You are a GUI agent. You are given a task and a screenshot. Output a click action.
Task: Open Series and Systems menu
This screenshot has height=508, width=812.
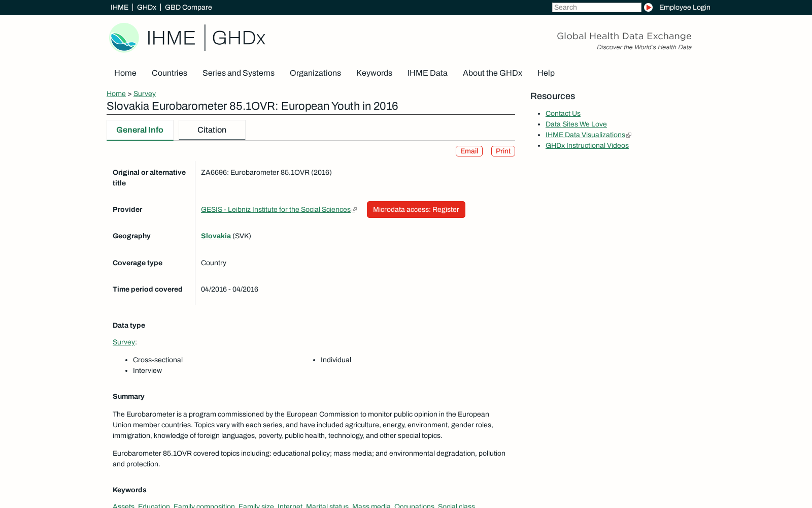pos(239,73)
